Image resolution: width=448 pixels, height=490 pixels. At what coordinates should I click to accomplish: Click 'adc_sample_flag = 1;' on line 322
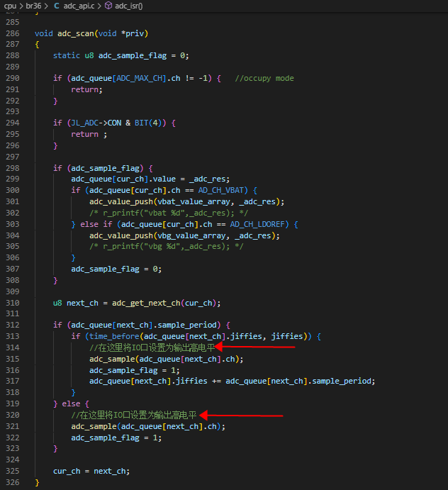coord(116,438)
